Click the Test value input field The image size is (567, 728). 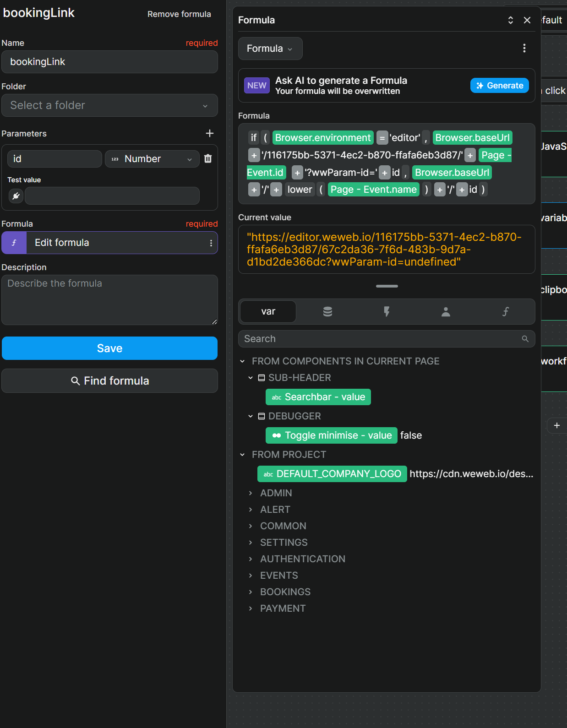click(x=112, y=196)
